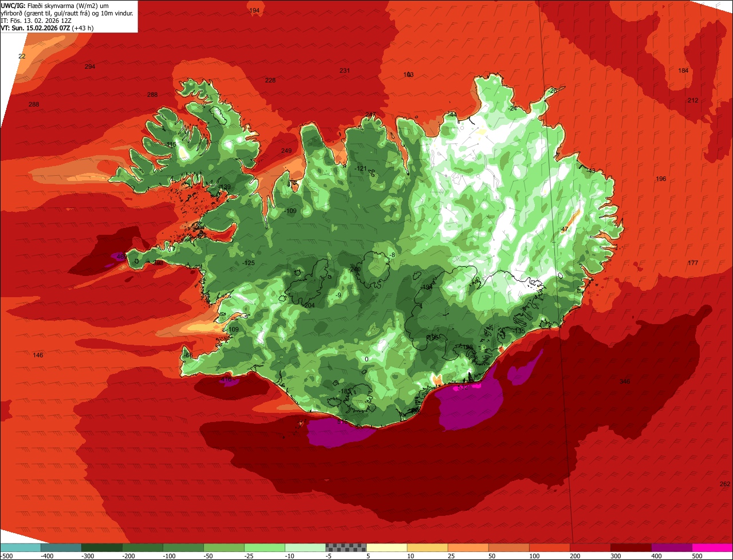This screenshot has width=733, height=560.
Task: Select the flux value 146
Action: [x=38, y=355]
